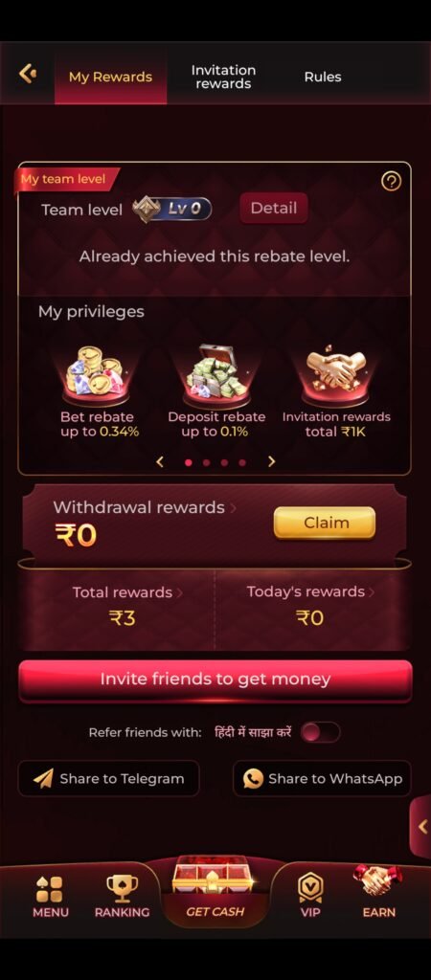This screenshot has height=980, width=431.
Task: Open Withdrawal rewards details chevron
Action: point(234,507)
